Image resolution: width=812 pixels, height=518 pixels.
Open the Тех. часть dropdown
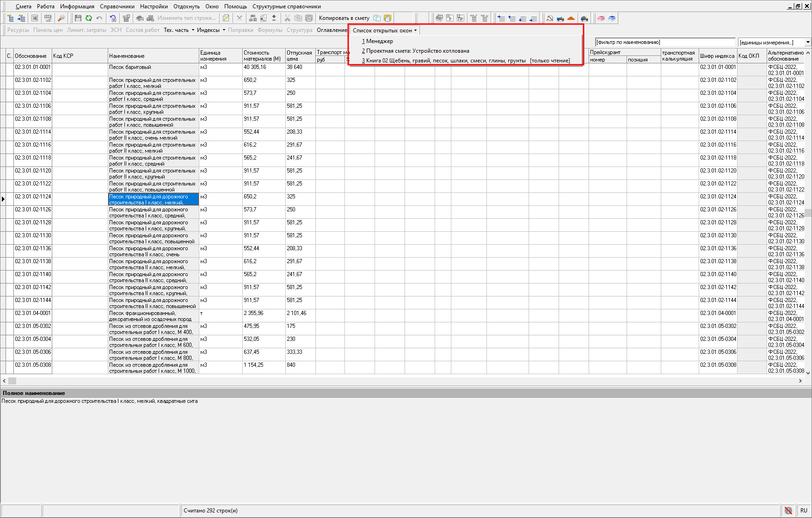tap(178, 30)
